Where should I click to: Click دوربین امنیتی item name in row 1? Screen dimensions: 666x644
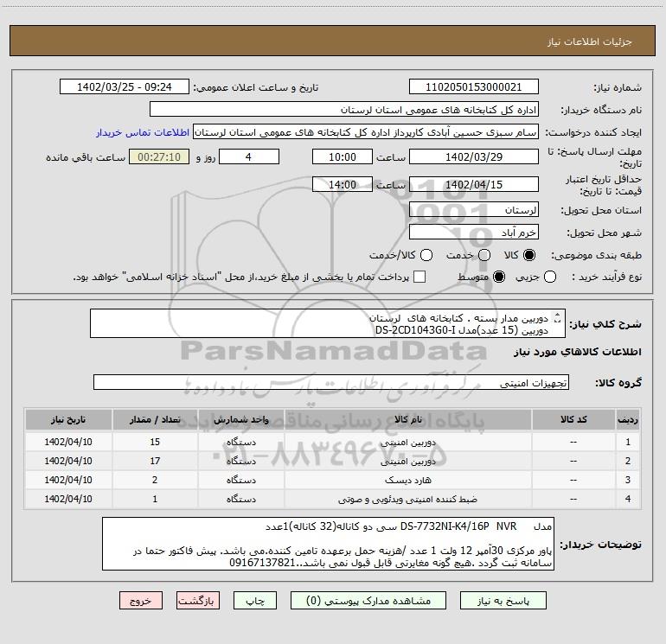pyautogui.click(x=407, y=443)
